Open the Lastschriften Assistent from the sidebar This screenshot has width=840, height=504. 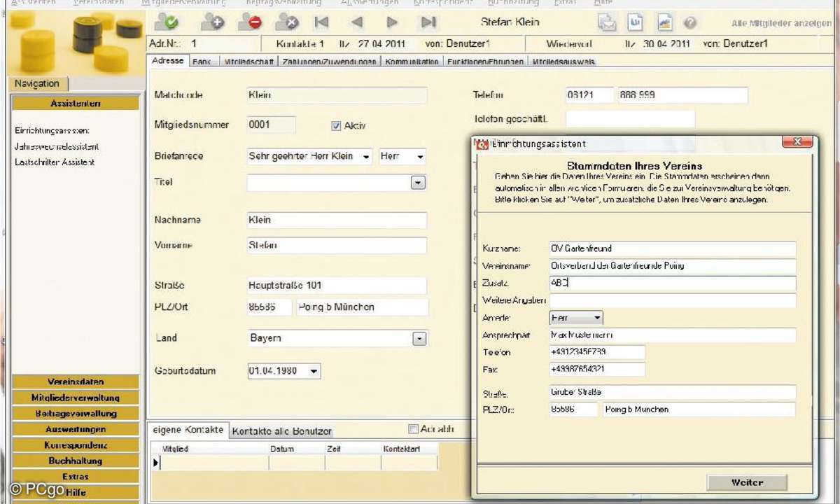pos(55,162)
